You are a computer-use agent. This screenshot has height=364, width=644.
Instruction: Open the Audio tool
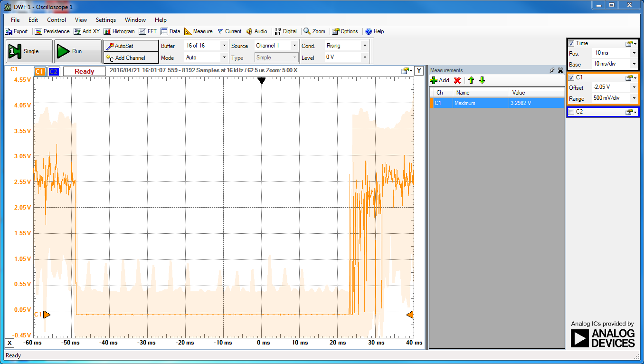[257, 31]
